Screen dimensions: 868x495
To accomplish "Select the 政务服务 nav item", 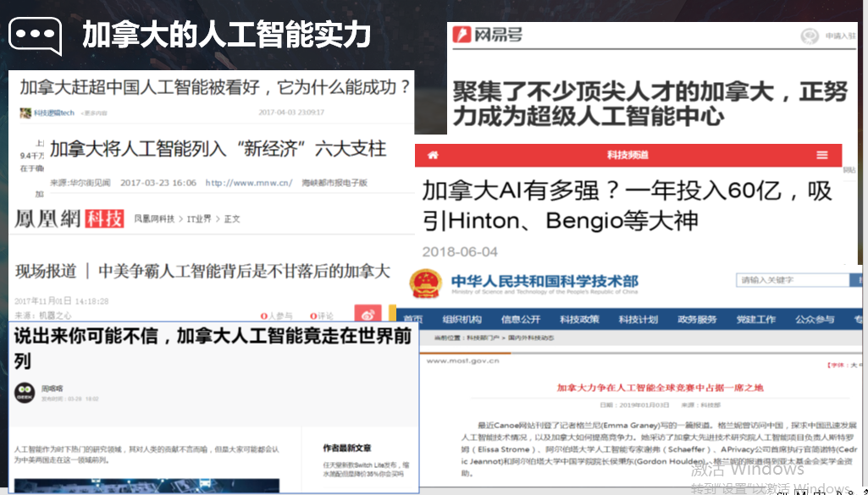I will [x=697, y=319].
